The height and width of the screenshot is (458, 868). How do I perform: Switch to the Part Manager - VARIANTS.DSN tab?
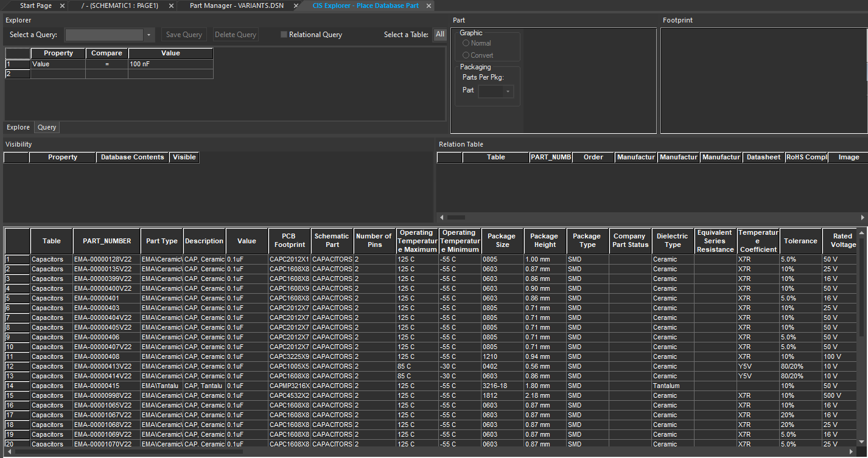[x=236, y=5]
